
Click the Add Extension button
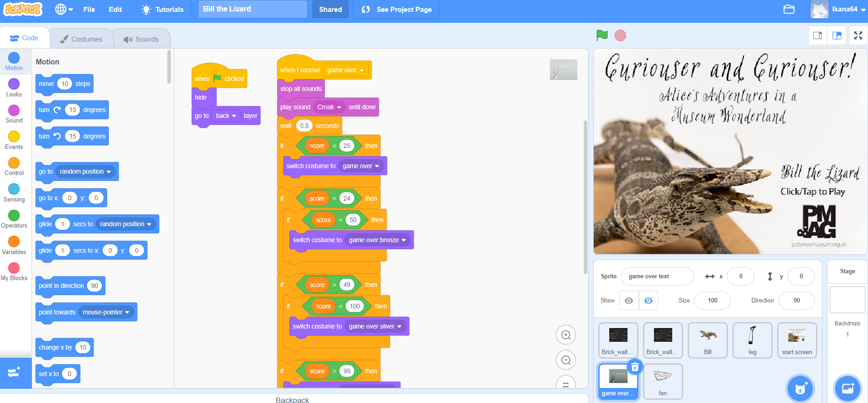point(15,372)
